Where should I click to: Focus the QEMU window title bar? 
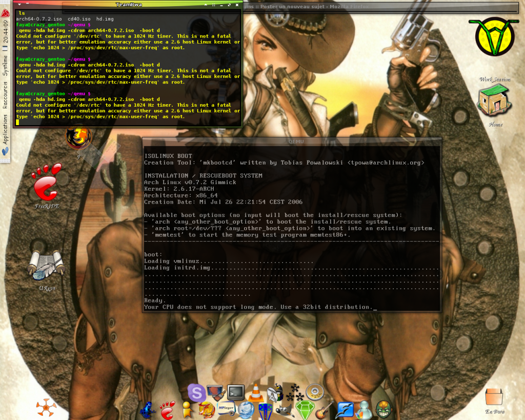[x=291, y=142]
